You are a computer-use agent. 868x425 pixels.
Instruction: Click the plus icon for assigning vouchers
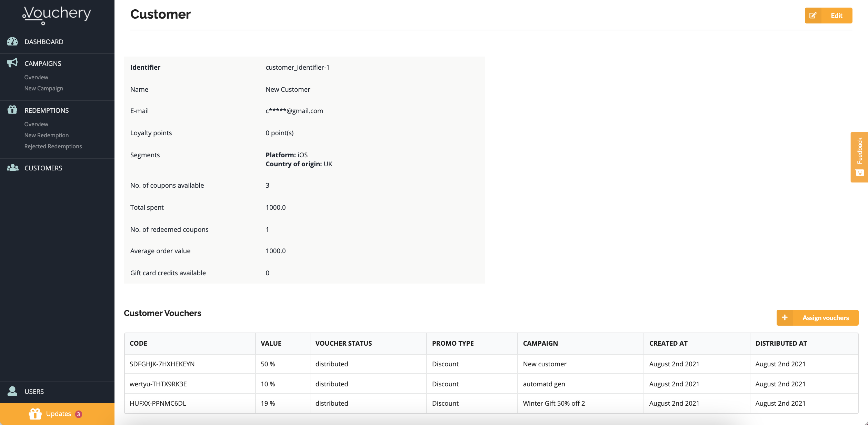click(x=785, y=317)
